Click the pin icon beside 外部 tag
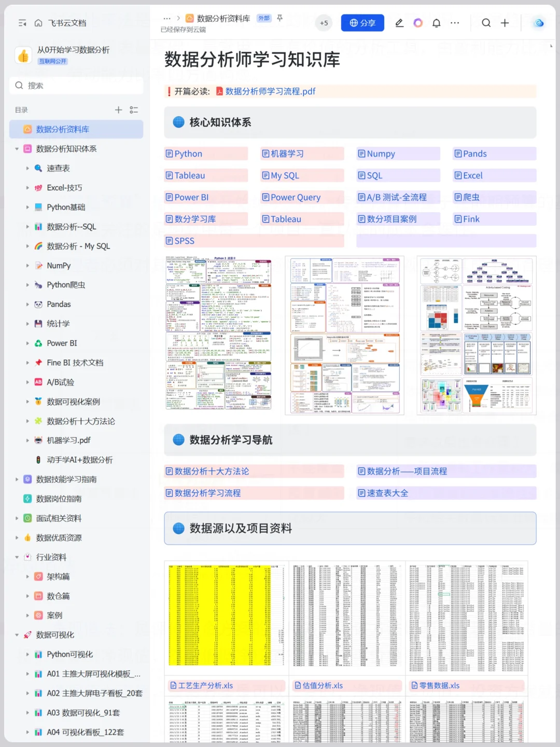Viewport: 560px width, 747px height. [280, 18]
